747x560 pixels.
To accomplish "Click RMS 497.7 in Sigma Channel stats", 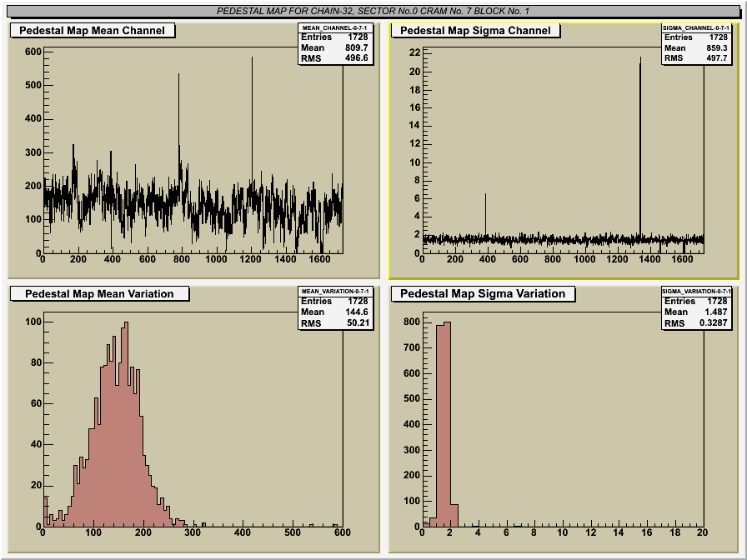I will tap(696, 58).
